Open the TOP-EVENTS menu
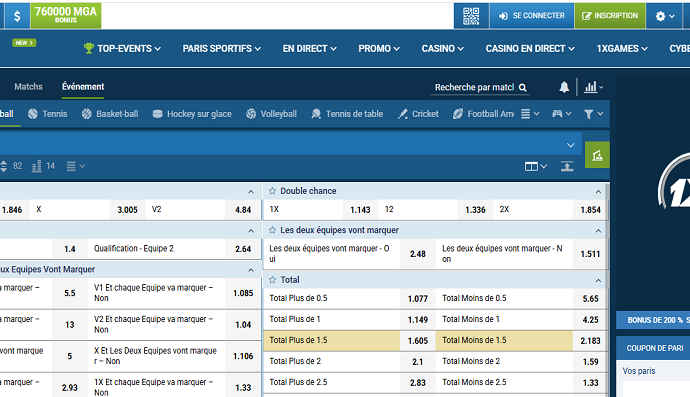Viewport: 690px width, 397px height. [122, 48]
